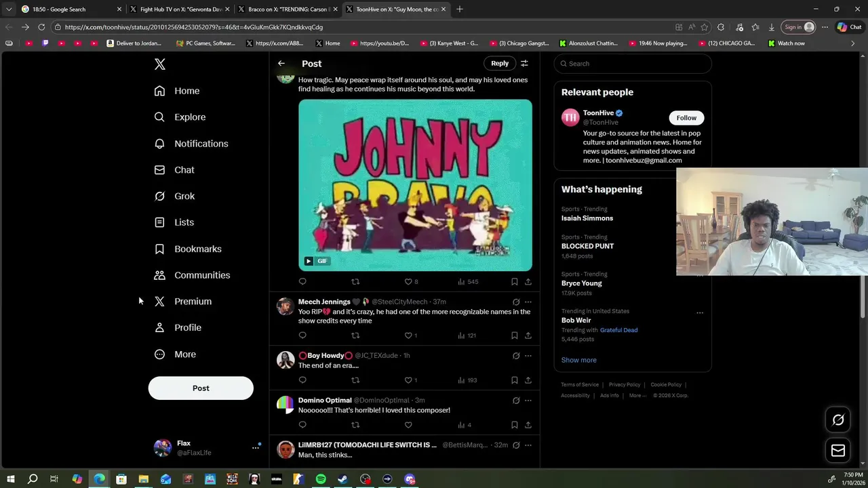Open more options on Boy Howdy reply
Screen dimensions: 868x488
528,356
